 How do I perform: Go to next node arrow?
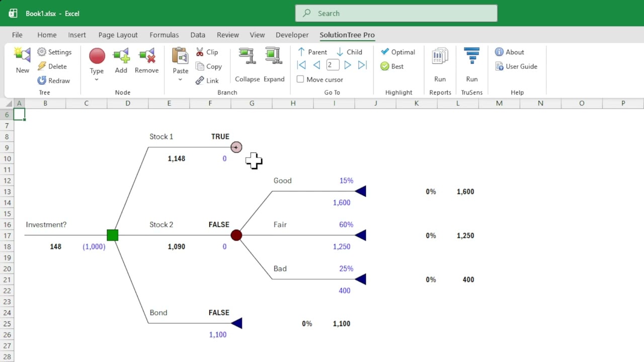coord(348,65)
